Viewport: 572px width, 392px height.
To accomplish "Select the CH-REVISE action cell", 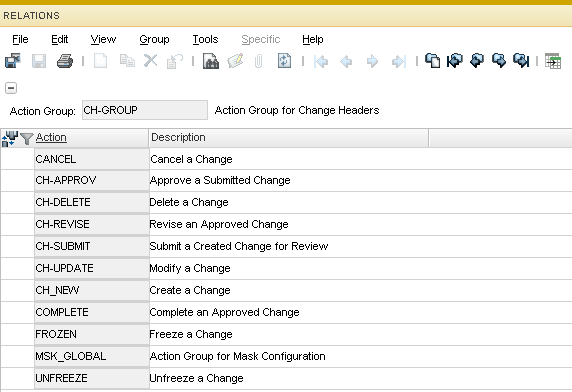I will (x=92, y=224).
